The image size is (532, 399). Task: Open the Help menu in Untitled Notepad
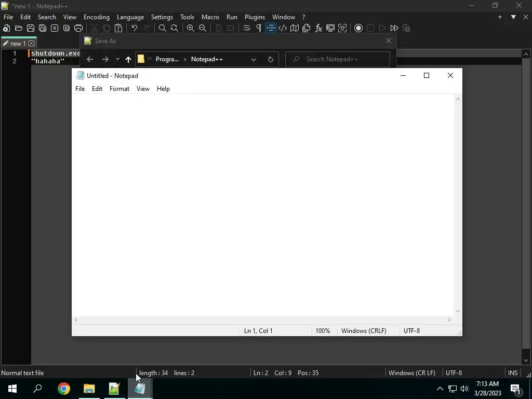point(163,88)
